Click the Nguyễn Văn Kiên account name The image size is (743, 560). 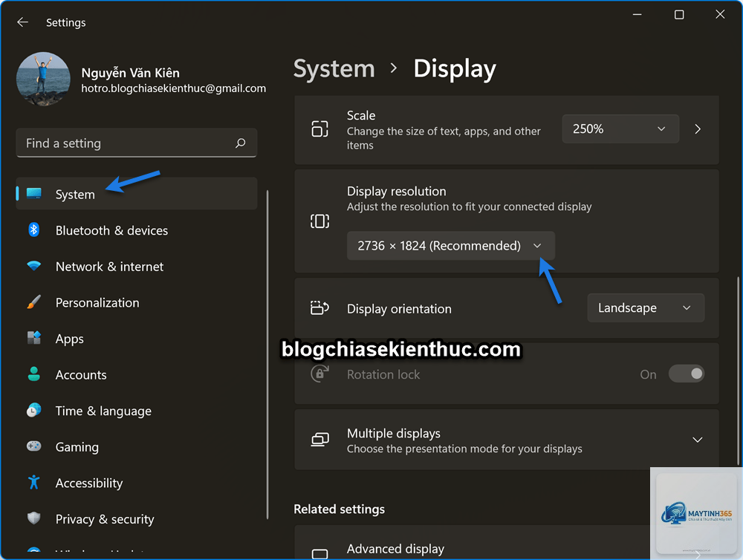point(130,73)
